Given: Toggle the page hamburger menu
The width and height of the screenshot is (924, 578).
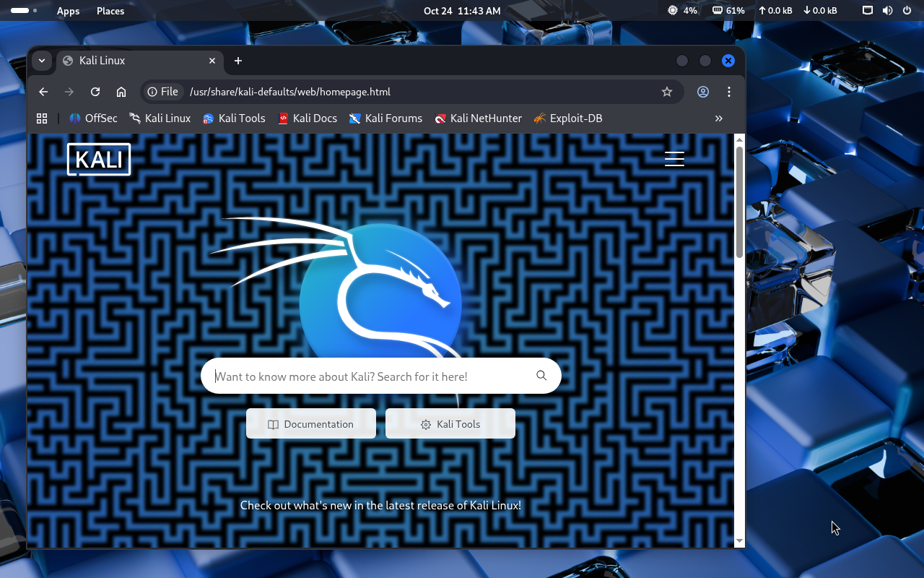Looking at the screenshot, I should pyautogui.click(x=674, y=159).
